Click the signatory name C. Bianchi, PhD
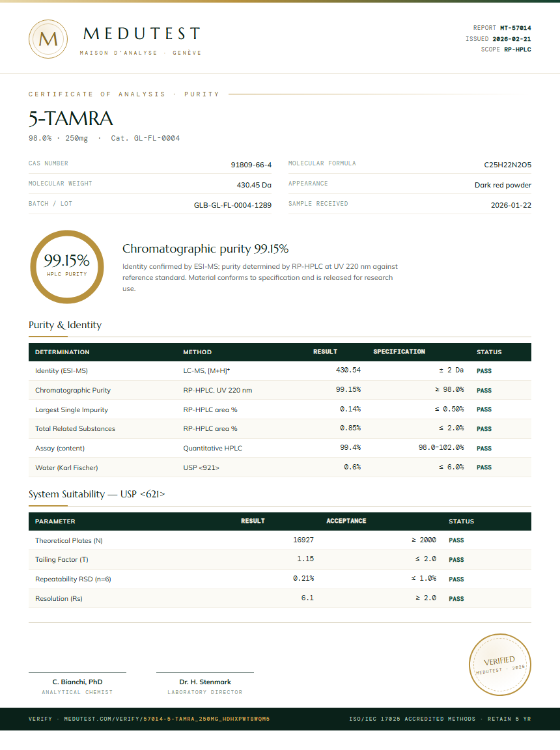The height and width of the screenshot is (750, 560). point(77,682)
